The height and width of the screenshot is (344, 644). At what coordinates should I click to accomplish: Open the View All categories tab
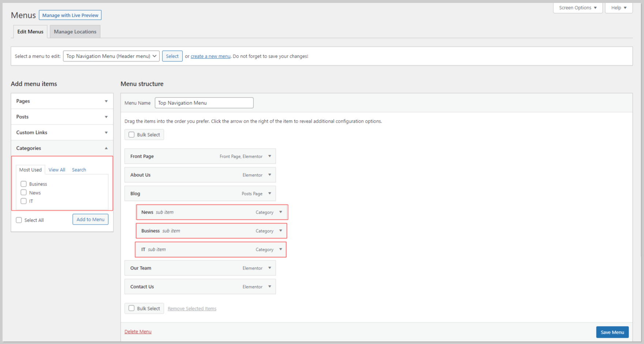point(57,170)
